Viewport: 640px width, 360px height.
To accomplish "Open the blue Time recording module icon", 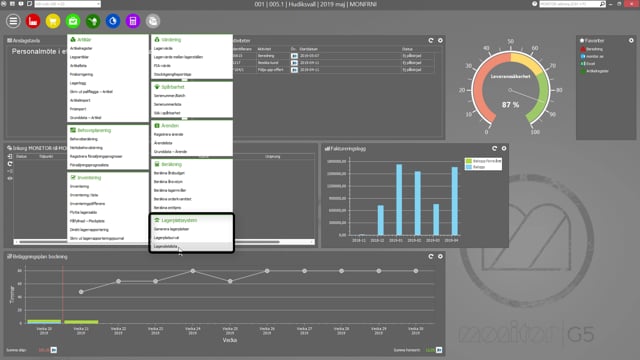I will [113, 21].
